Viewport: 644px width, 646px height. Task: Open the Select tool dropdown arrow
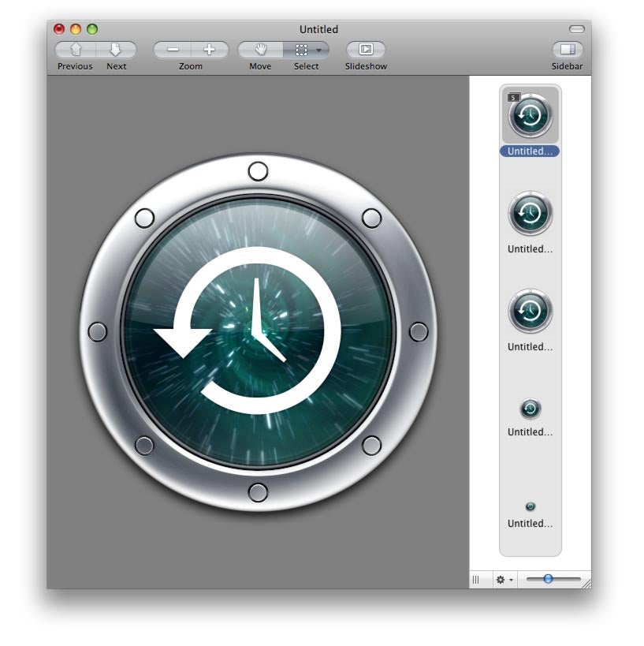(x=319, y=50)
